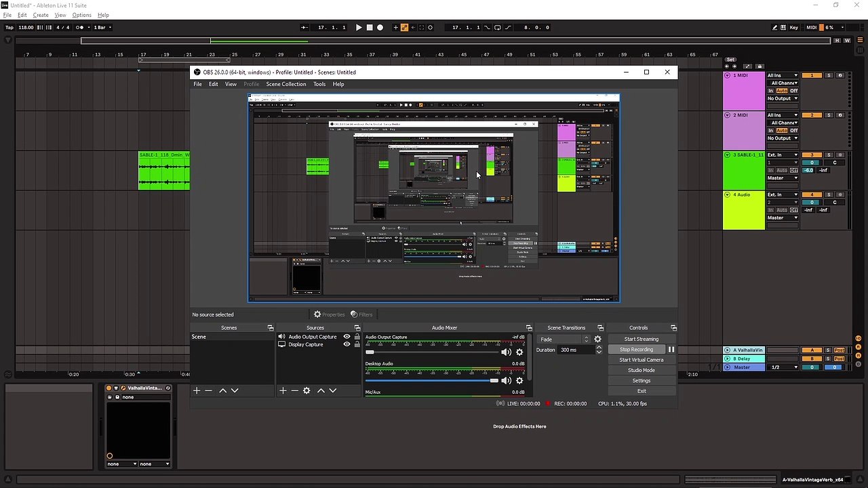
Task: Toggle Ableton's MIDI map mode switch
Action: [x=812, y=28]
